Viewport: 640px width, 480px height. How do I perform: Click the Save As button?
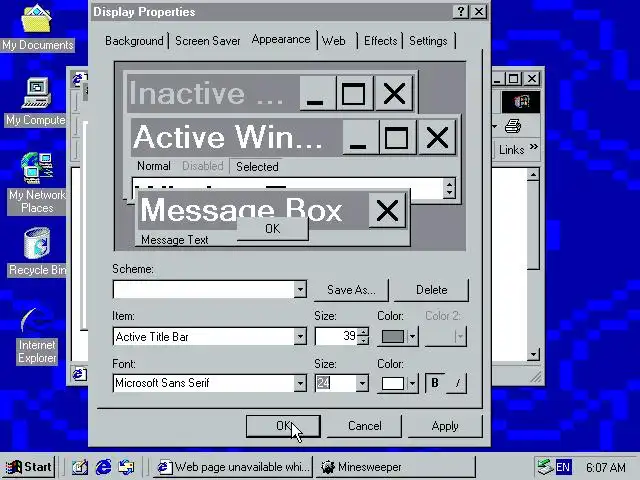[x=351, y=290]
